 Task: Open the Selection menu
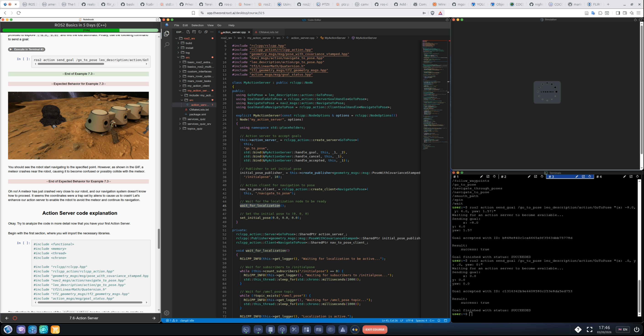click(197, 25)
